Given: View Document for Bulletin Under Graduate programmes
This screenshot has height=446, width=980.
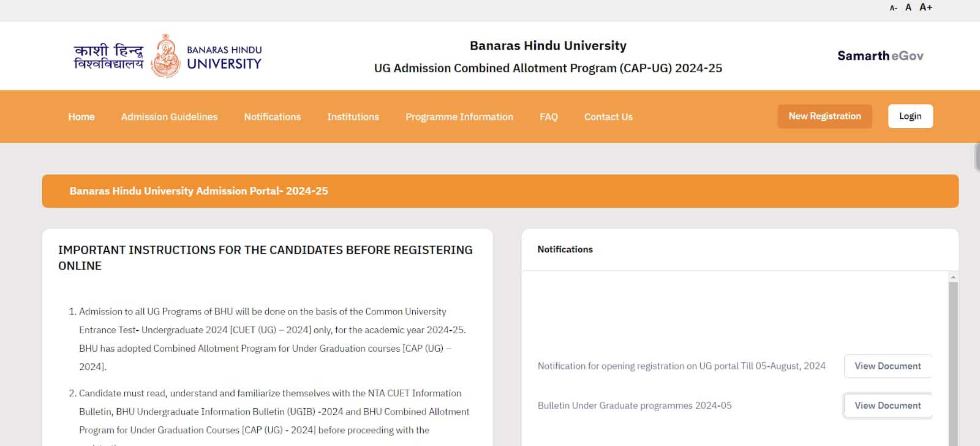Looking at the screenshot, I should coord(888,406).
